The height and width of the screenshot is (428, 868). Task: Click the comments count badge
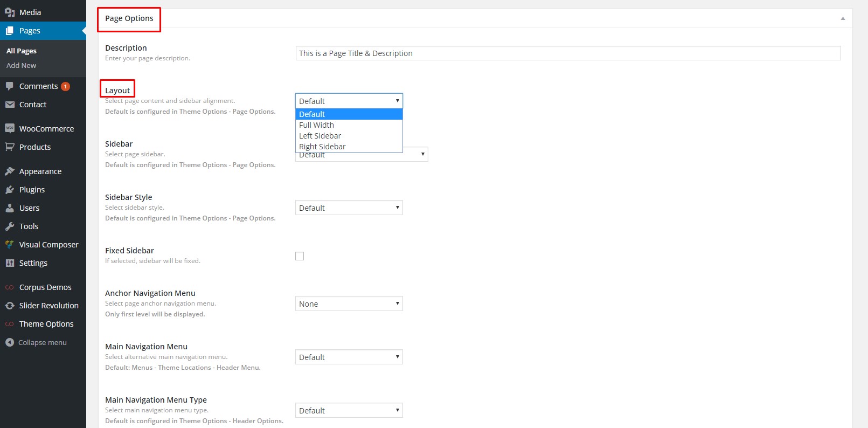[65, 86]
